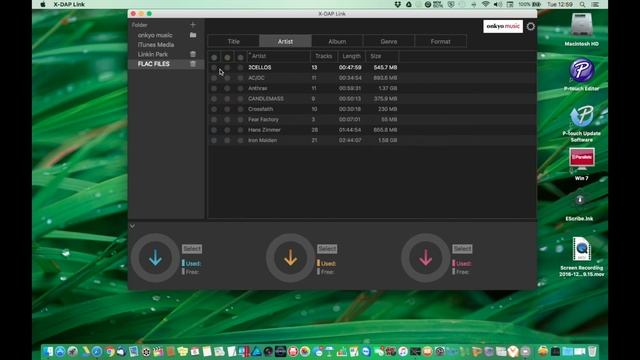Delete the Linkin Park folder via trash icon
This screenshot has height=360, width=640.
(193, 54)
